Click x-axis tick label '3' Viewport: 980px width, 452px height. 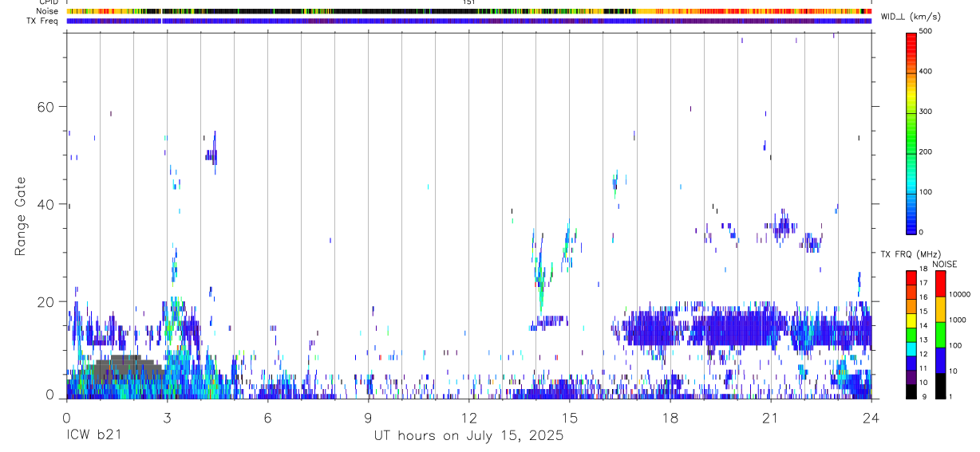click(x=167, y=418)
